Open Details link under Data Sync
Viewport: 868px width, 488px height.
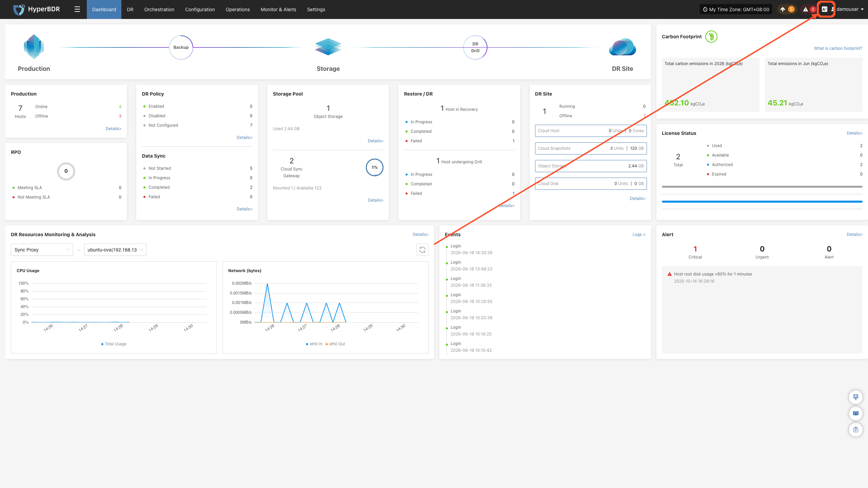click(x=244, y=209)
